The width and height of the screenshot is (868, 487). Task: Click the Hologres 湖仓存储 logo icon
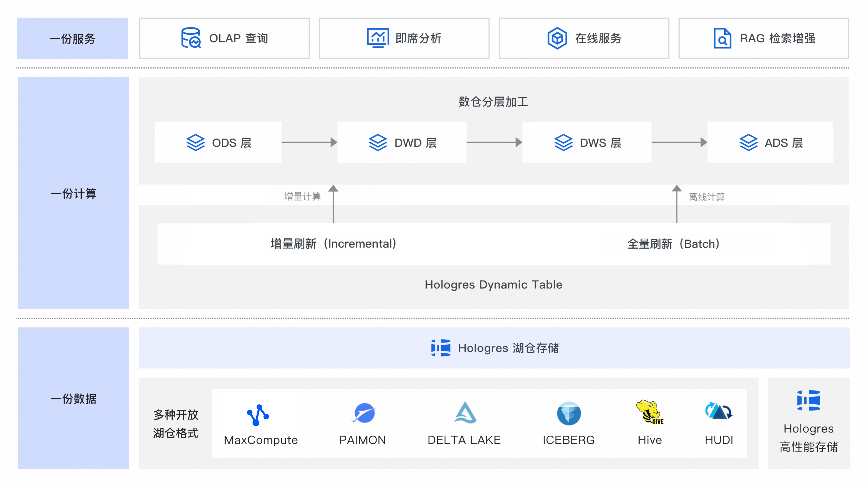(x=441, y=348)
